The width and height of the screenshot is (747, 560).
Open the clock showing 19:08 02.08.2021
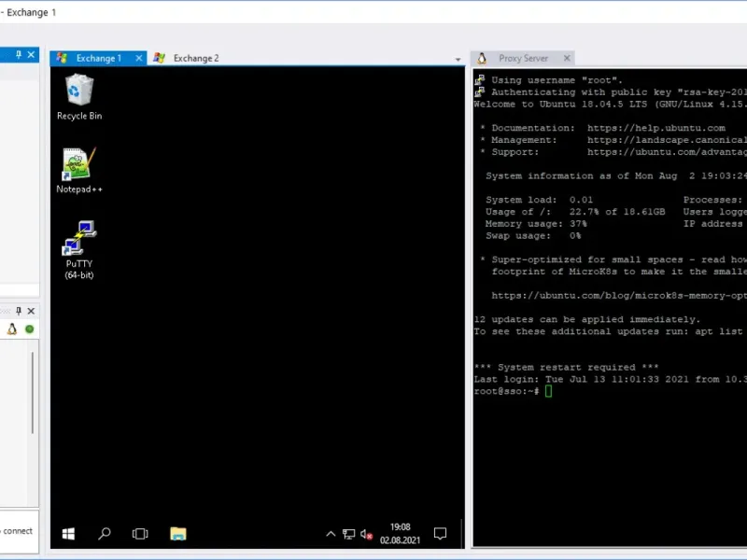[401, 533]
